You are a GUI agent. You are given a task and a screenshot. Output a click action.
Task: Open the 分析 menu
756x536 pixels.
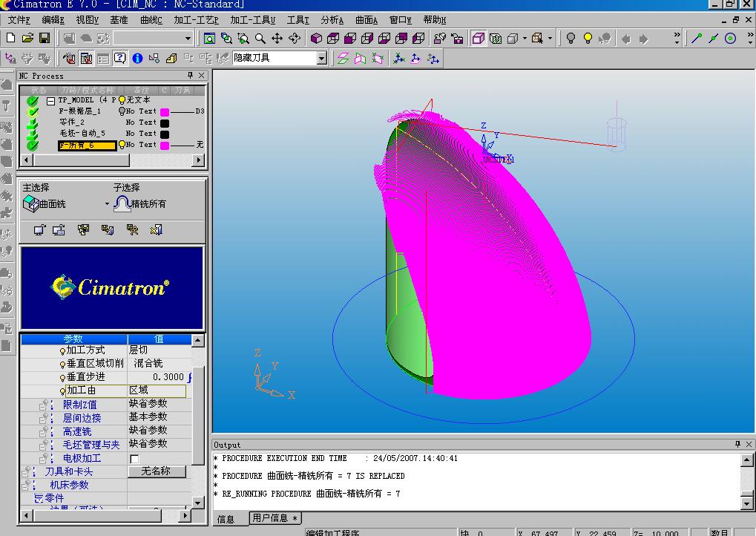(x=332, y=20)
